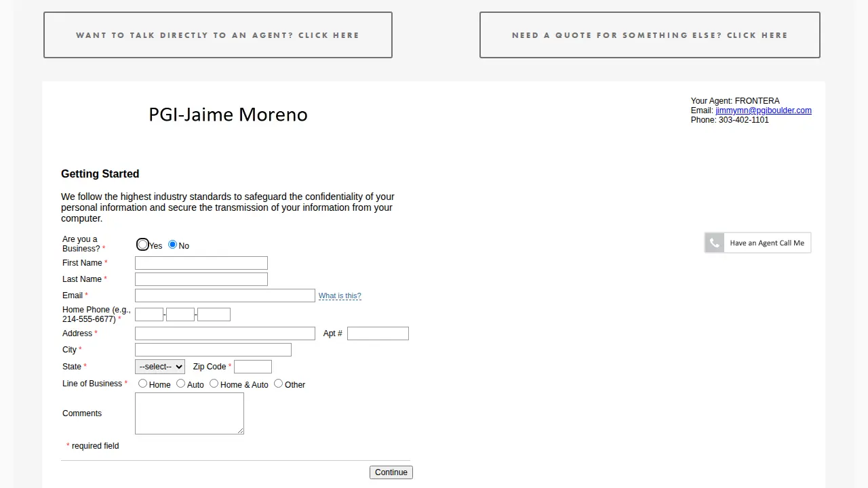Click inside the Comments text area
The height and width of the screenshot is (488, 868).
pyautogui.click(x=189, y=413)
